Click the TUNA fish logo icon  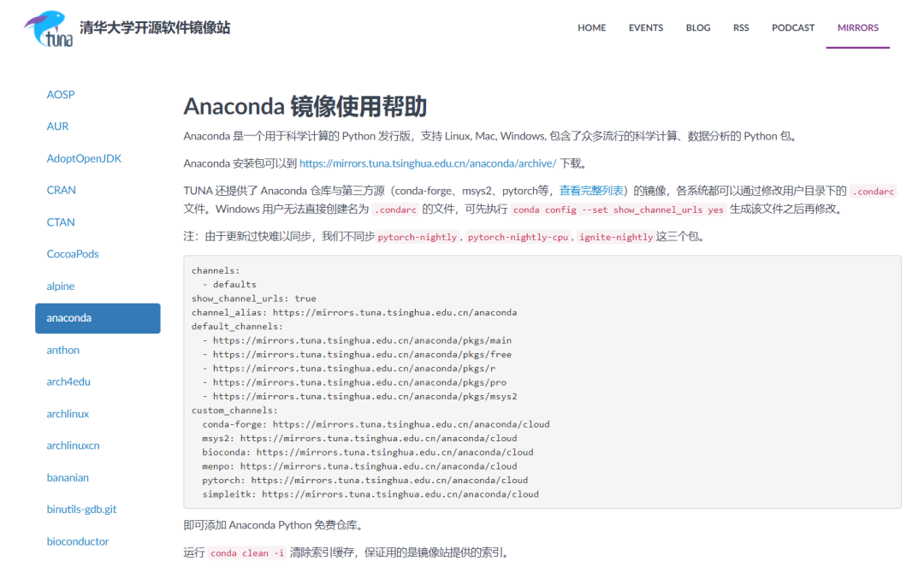click(x=48, y=27)
